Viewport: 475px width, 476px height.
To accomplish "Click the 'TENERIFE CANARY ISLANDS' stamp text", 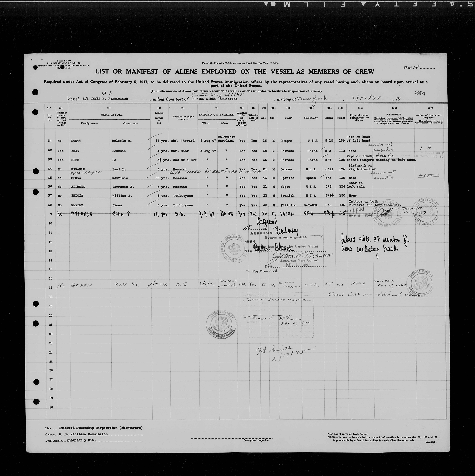I will 277,300.
